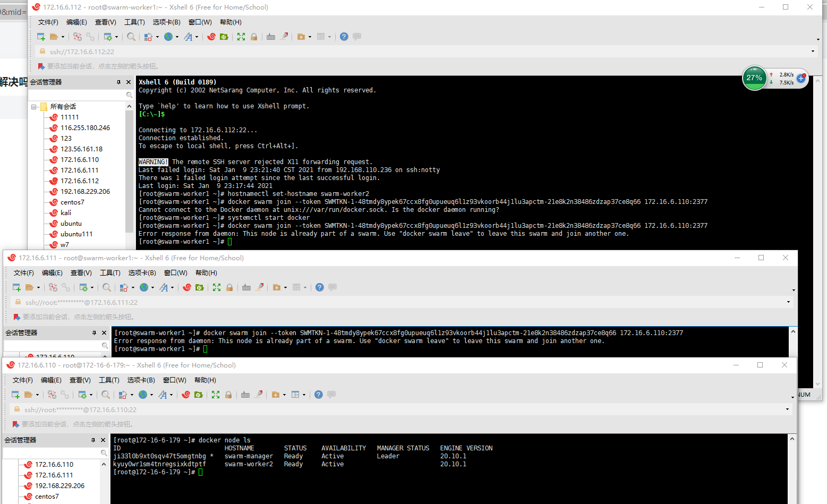Open font dropdown arrow in 172.16.6.112 toolbar
The height and width of the screenshot is (504, 827).
(197, 37)
